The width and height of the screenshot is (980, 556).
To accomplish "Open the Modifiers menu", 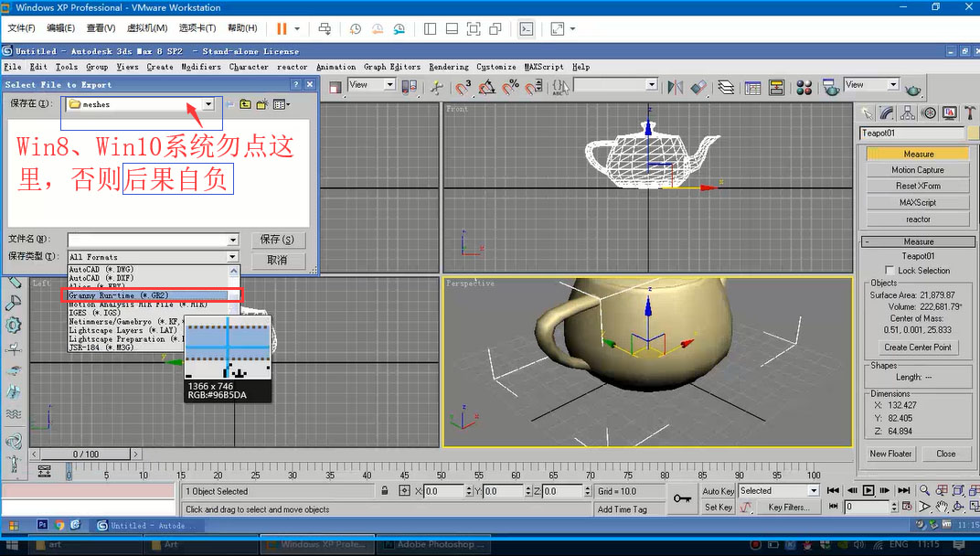I will coord(200,67).
